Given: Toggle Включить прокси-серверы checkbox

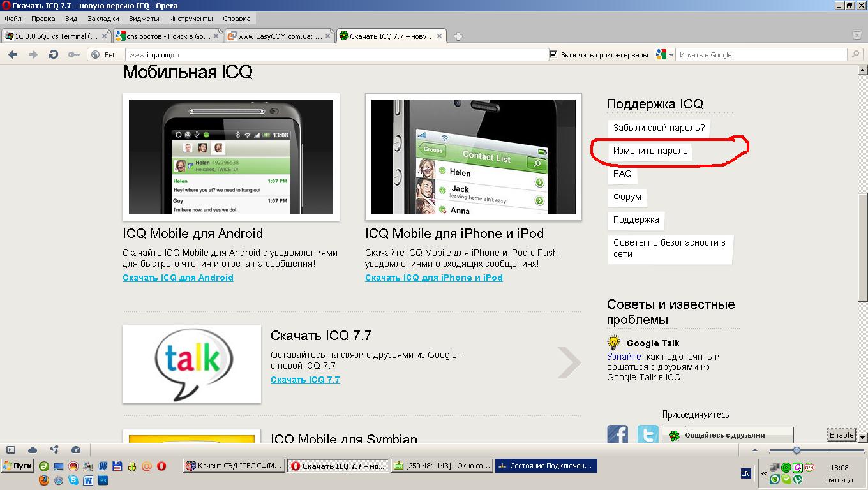Looking at the screenshot, I should tap(553, 55).
